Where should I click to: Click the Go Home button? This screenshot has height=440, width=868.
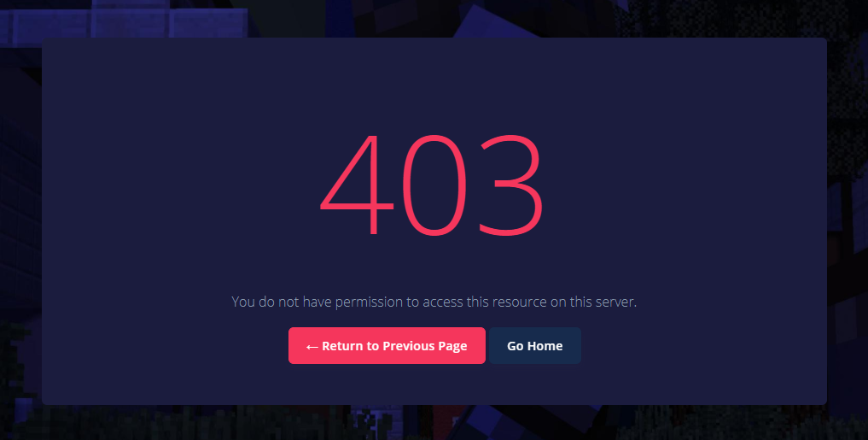[535, 346]
